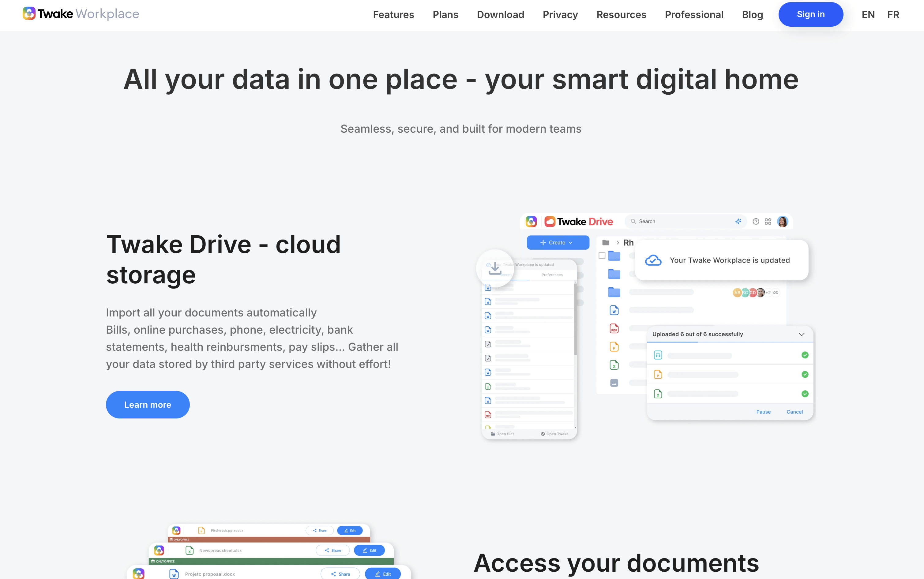Viewport: 924px width, 579px height.
Task: Open the Plans page
Action: [x=445, y=15]
